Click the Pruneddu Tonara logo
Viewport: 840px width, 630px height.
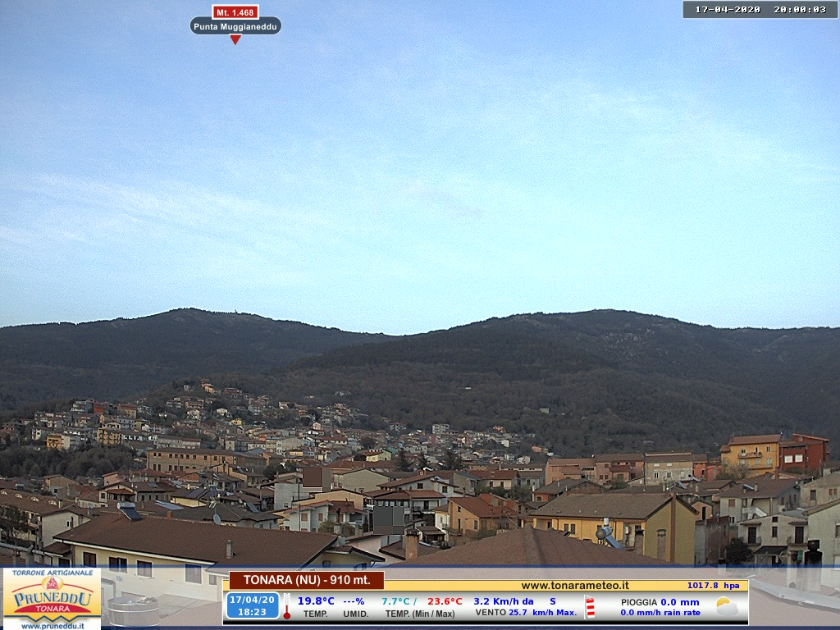[52, 598]
